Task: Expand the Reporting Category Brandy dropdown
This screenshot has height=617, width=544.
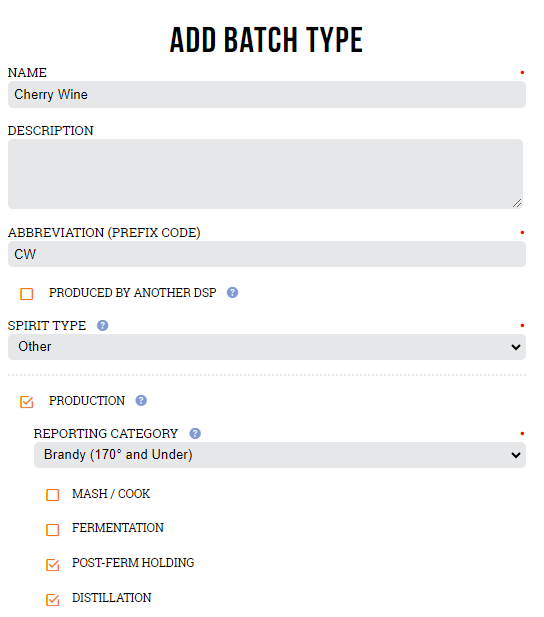Action: pyautogui.click(x=280, y=455)
